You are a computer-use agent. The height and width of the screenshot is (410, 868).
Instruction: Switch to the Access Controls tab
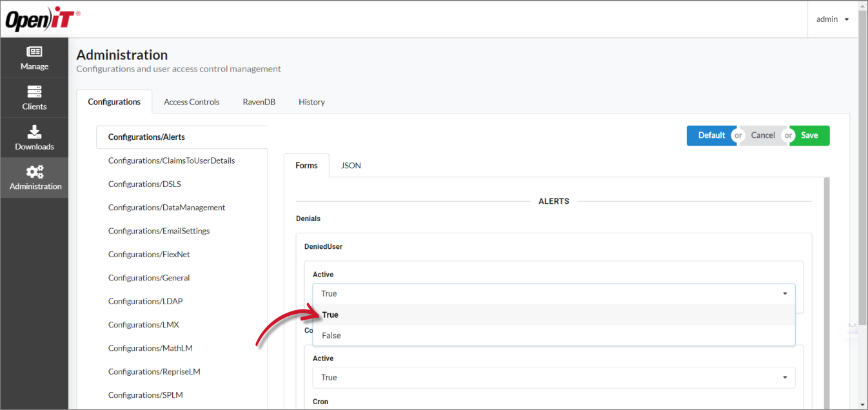coord(192,102)
